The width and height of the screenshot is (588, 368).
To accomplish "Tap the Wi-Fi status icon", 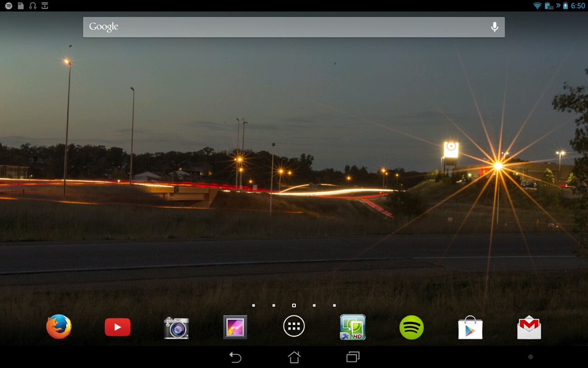I will point(537,6).
